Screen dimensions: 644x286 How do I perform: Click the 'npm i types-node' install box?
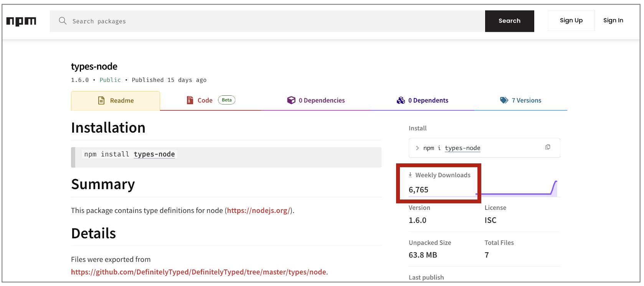coord(484,148)
